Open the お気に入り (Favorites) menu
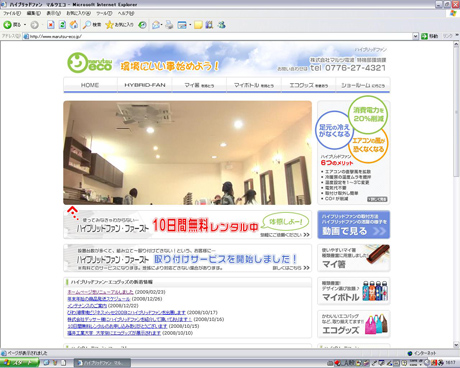 (78, 13)
